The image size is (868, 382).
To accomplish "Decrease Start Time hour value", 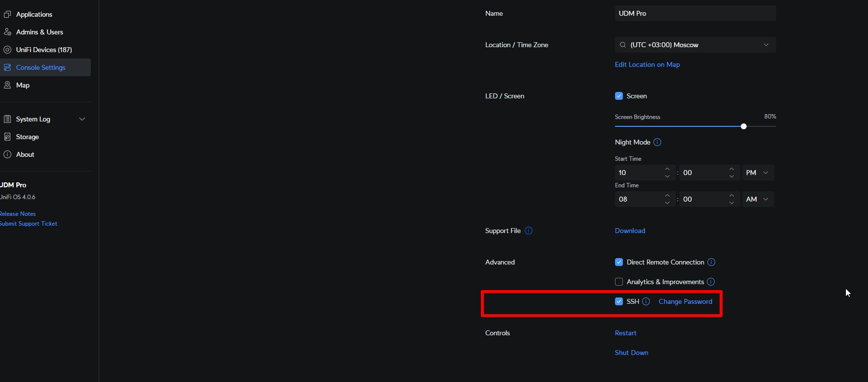I will coord(667,176).
